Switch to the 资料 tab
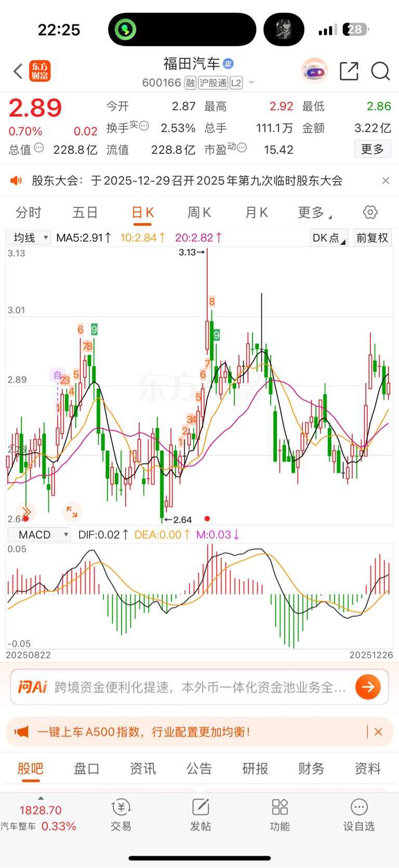The width and height of the screenshot is (399, 868). coord(368,769)
